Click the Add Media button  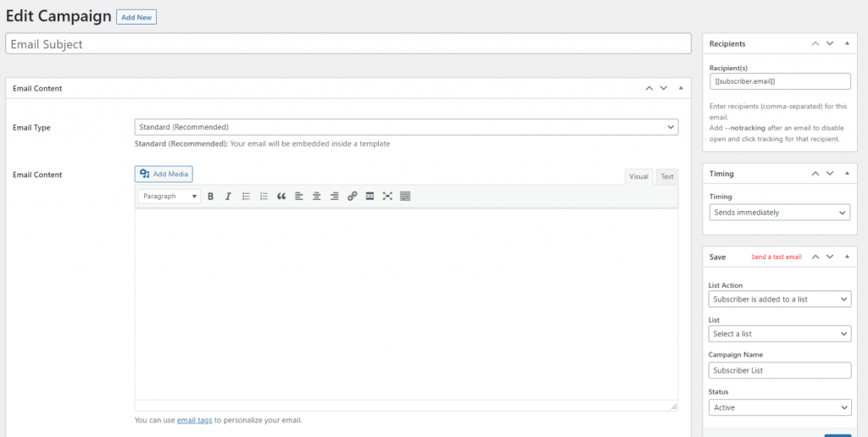164,174
